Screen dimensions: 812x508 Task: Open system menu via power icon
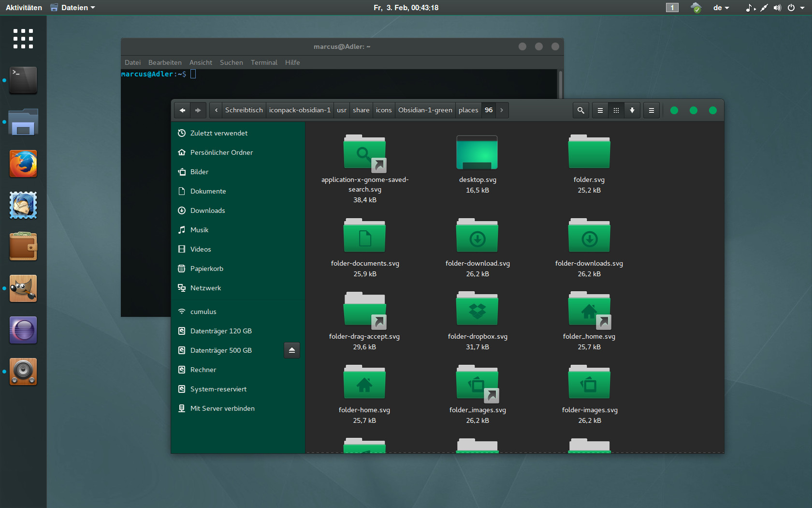click(x=791, y=8)
